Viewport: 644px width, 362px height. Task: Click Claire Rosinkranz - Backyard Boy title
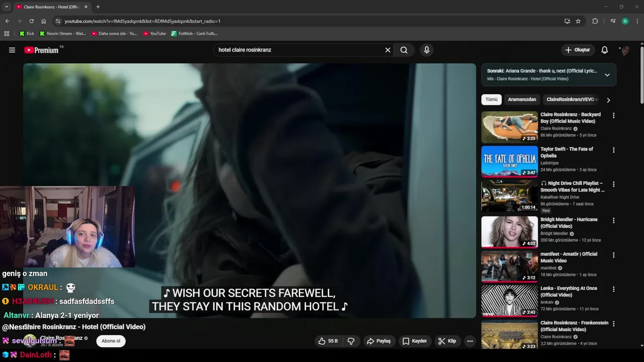tap(571, 118)
